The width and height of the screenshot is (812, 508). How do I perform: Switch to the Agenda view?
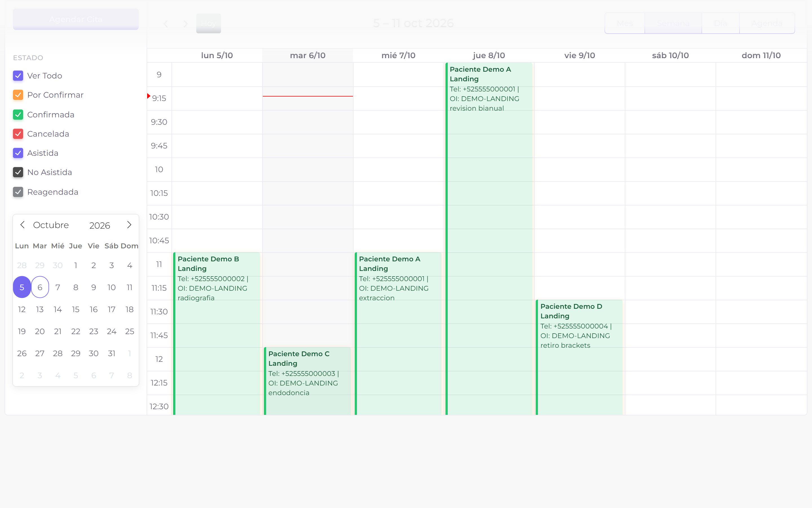point(767,23)
